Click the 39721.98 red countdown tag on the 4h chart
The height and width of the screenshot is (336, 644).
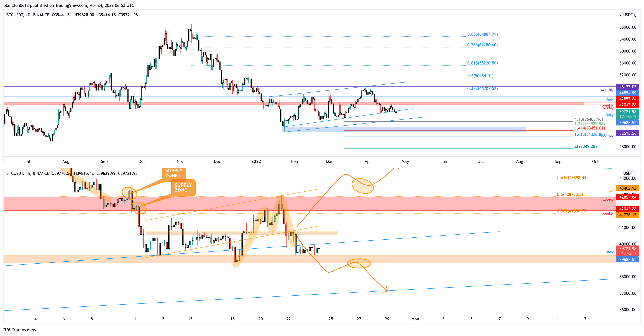coord(627,251)
